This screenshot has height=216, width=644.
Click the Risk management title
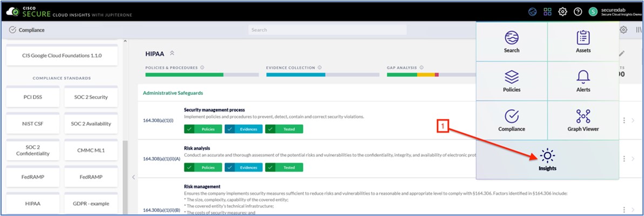click(202, 186)
